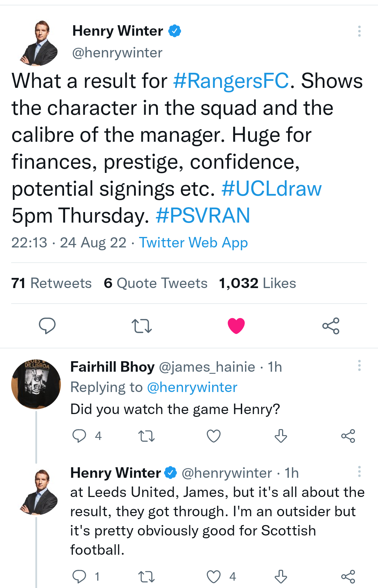This screenshot has width=378, height=588.
Task: Retweet the main RangersFC tweet
Action: pos(141,326)
